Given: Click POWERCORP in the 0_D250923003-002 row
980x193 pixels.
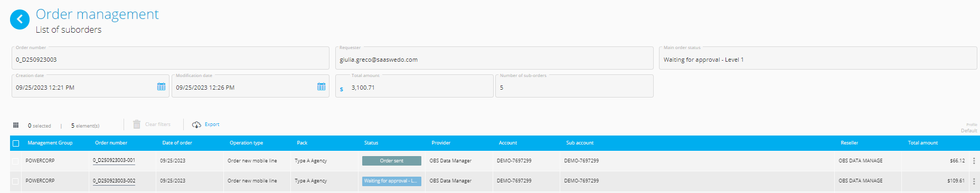Looking at the screenshot, I should tap(40, 181).
